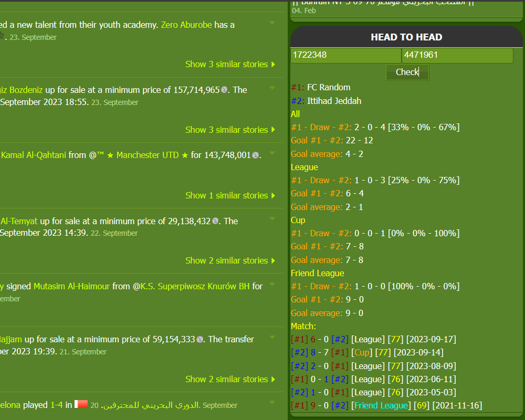The image size is (525, 420).
Task: Open the 1-4 match result link
Action: [56, 405]
